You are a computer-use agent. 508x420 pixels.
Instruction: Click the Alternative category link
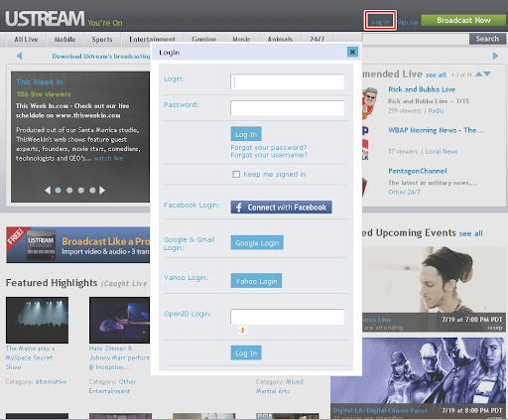click(51, 381)
